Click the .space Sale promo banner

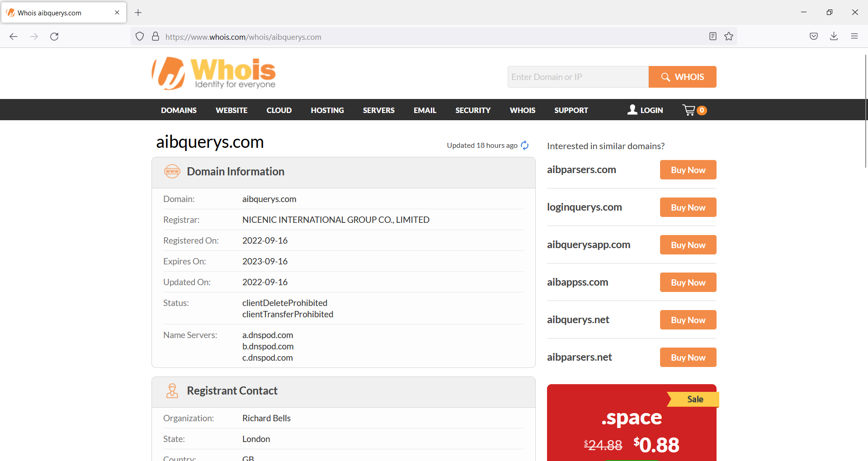(632, 423)
